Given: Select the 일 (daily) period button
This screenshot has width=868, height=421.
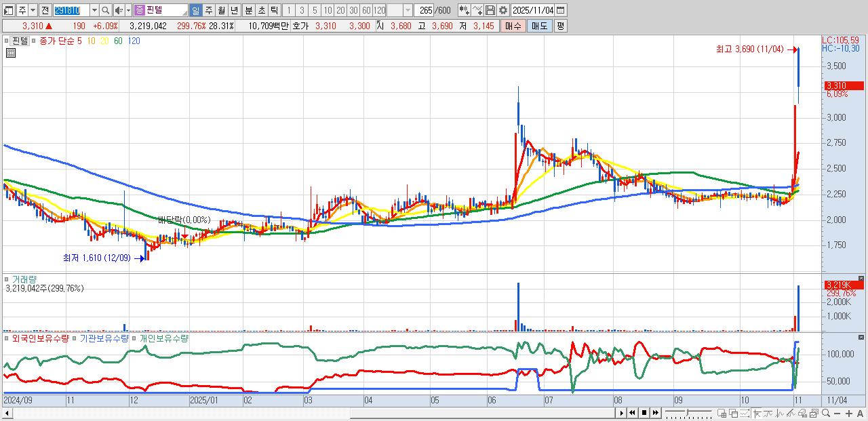Looking at the screenshot, I should click(195, 10).
